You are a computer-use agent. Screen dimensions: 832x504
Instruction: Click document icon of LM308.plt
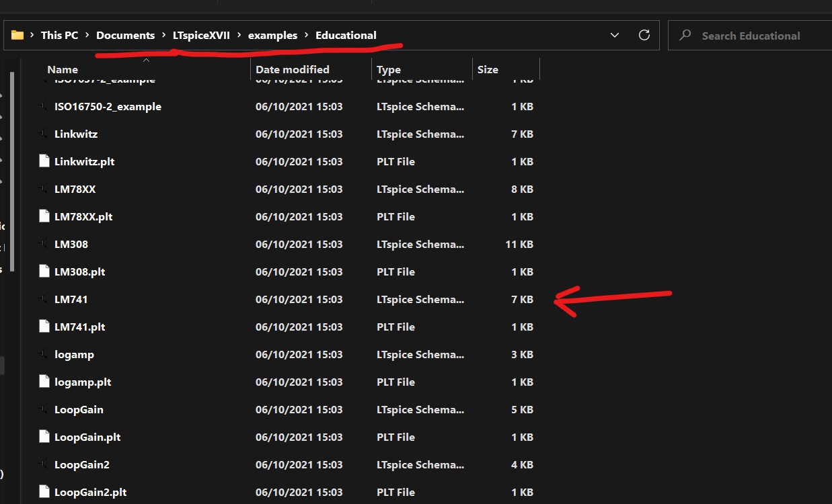coord(44,271)
